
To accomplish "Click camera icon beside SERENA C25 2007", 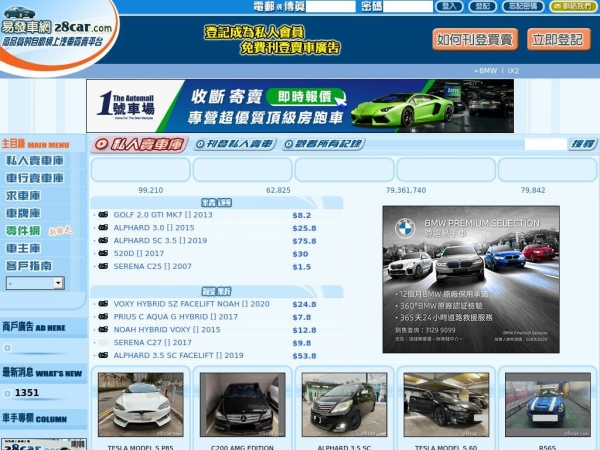I will pyautogui.click(x=103, y=266).
